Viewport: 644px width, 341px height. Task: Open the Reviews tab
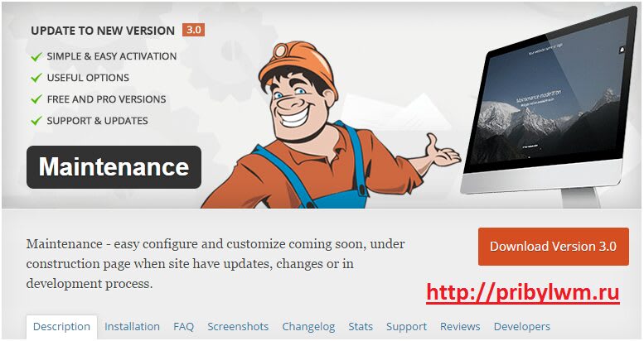click(460, 327)
